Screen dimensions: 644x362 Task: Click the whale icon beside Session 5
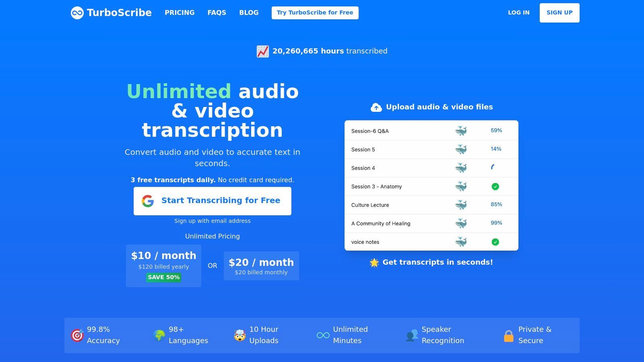pyautogui.click(x=460, y=149)
